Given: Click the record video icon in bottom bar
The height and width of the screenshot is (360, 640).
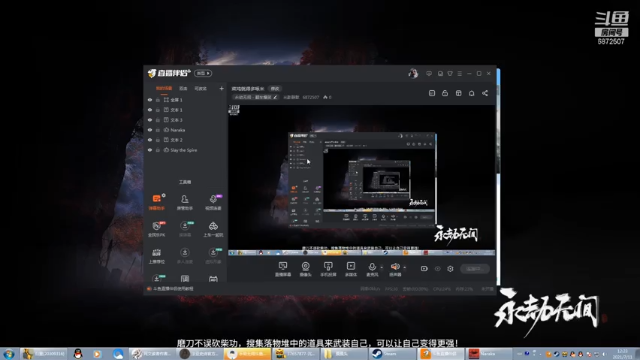Looking at the screenshot, I should [x=424, y=269].
